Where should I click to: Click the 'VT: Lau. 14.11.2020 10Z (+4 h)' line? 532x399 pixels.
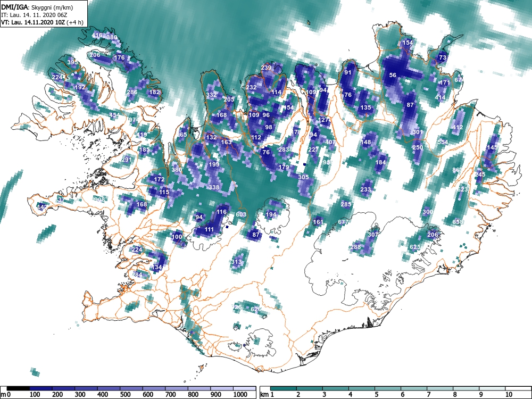(x=42, y=23)
